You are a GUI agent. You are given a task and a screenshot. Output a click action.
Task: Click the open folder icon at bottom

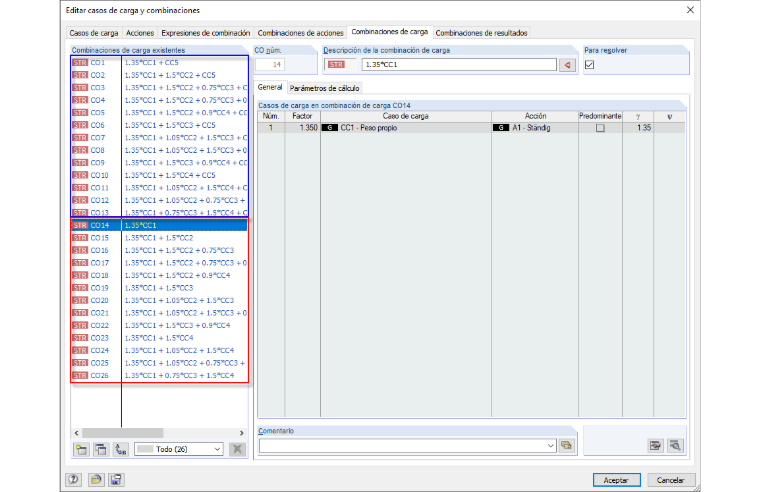[95, 480]
